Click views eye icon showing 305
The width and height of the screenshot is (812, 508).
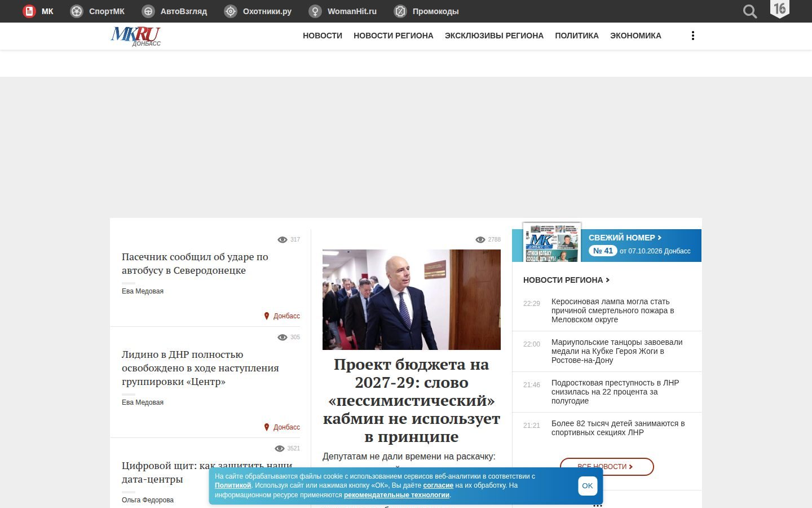pyautogui.click(x=283, y=338)
